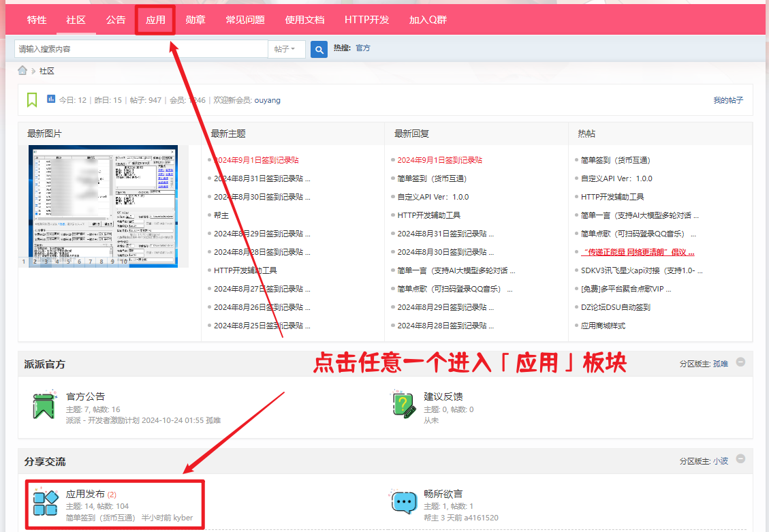Open 应用商城样式 thread

click(603, 326)
